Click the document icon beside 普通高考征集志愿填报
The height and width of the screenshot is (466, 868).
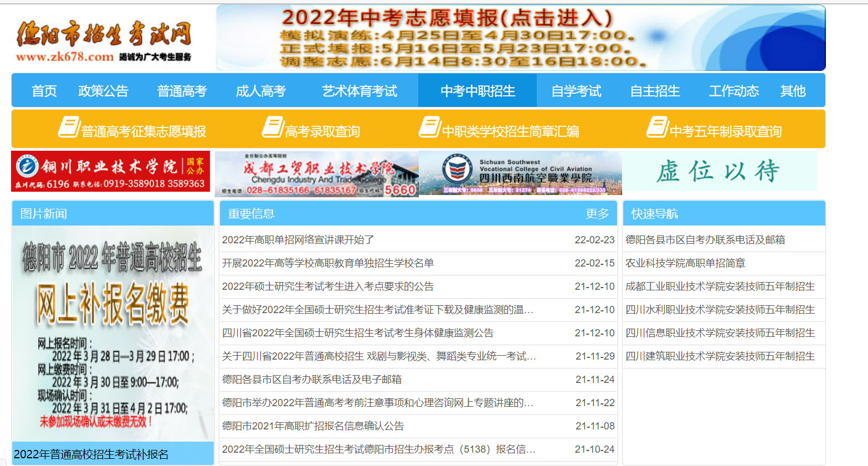coord(69,127)
